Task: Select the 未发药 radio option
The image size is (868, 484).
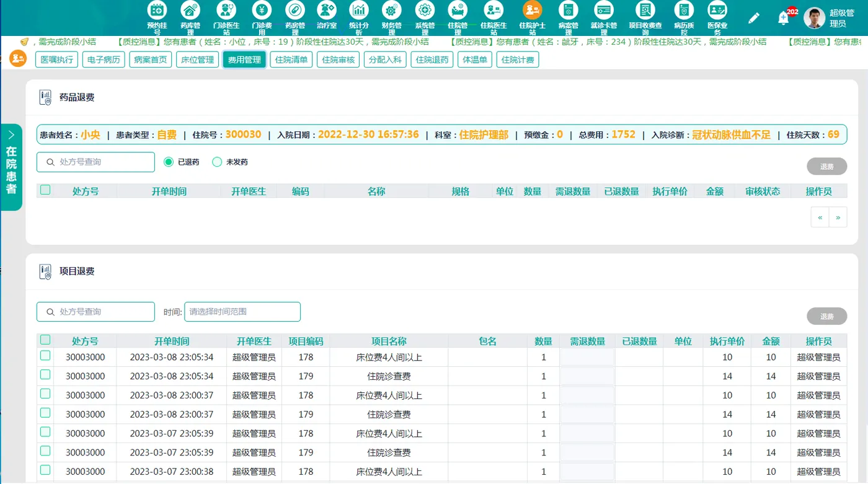Action: click(x=217, y=162)
